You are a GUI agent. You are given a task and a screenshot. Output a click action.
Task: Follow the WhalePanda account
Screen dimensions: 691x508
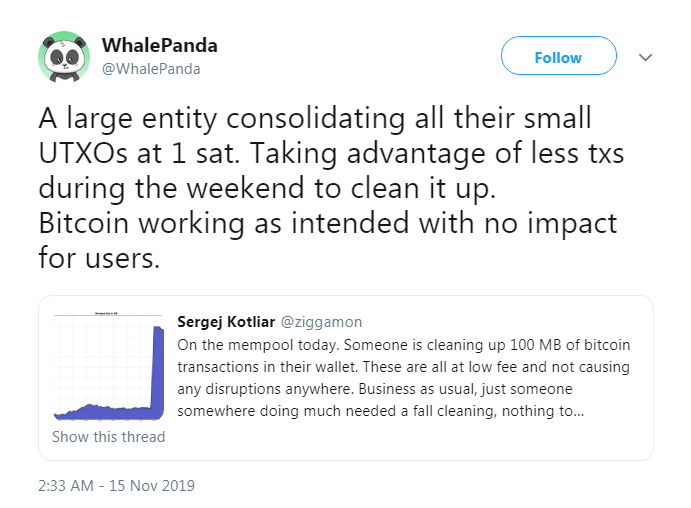[x=558, y=57]
